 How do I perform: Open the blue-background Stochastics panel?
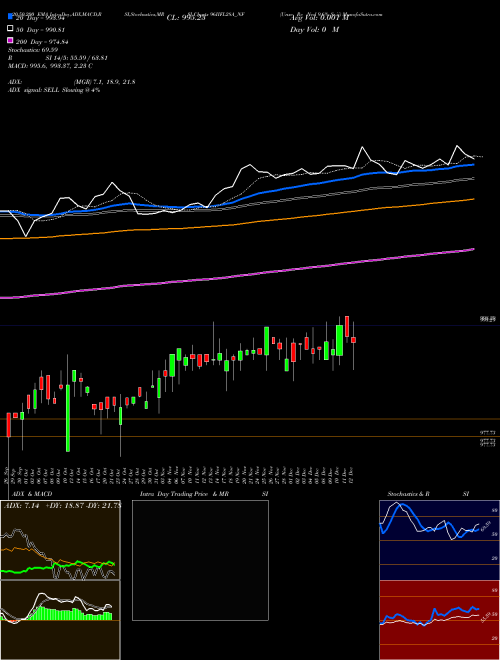[x=439, y=540]
